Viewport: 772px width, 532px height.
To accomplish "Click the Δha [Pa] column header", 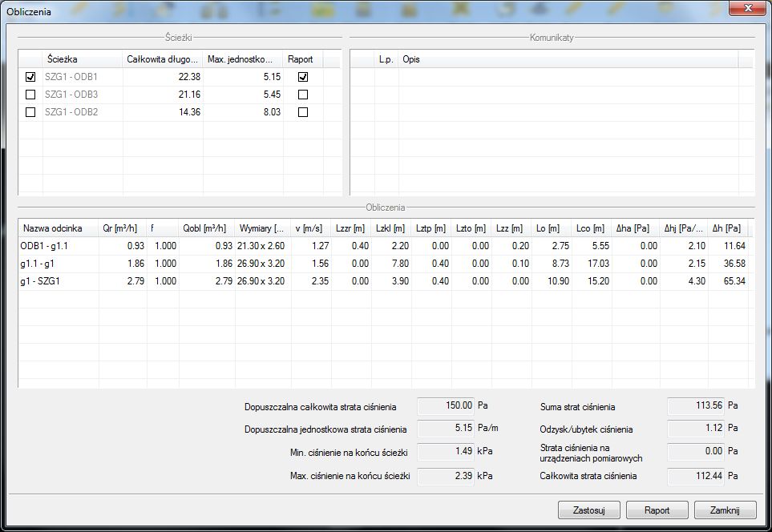I will pos(636,228).
